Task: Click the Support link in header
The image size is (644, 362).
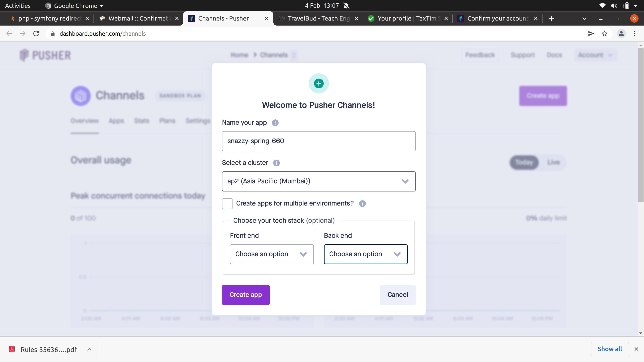Action: (x=523, y=55)
